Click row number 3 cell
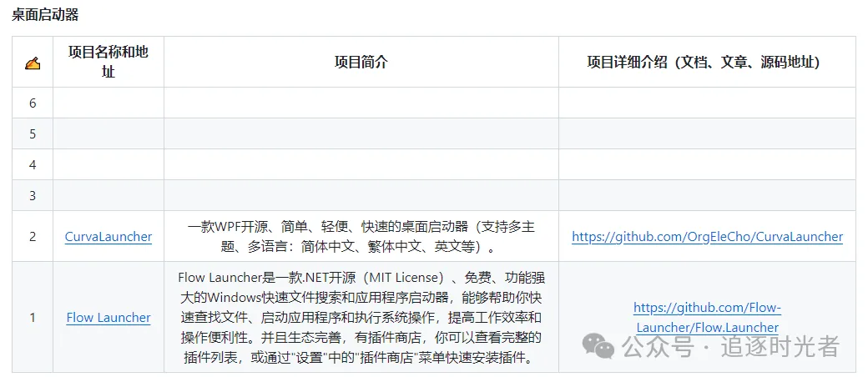This screenshot has height=382, width=868. click(33, 196)
